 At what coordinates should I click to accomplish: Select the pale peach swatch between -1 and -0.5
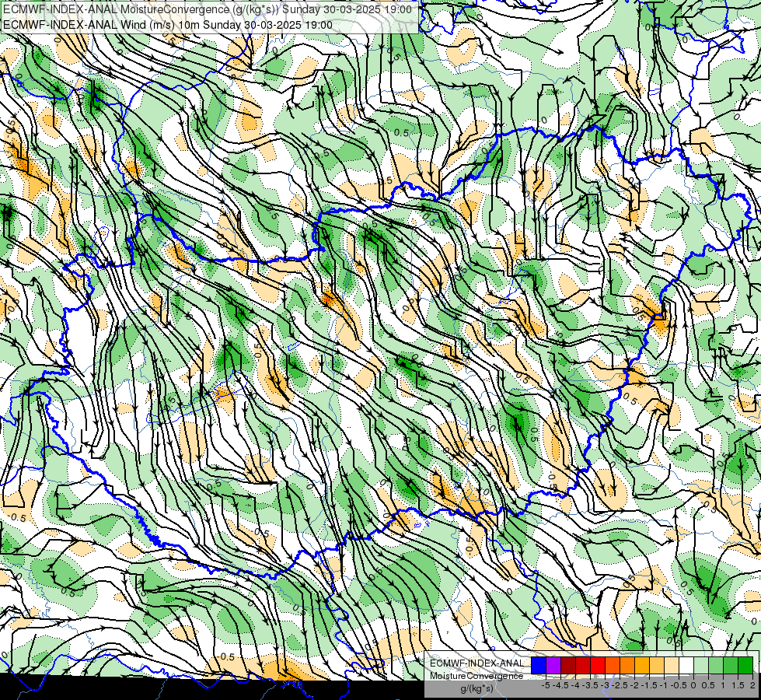click(671, 666)
